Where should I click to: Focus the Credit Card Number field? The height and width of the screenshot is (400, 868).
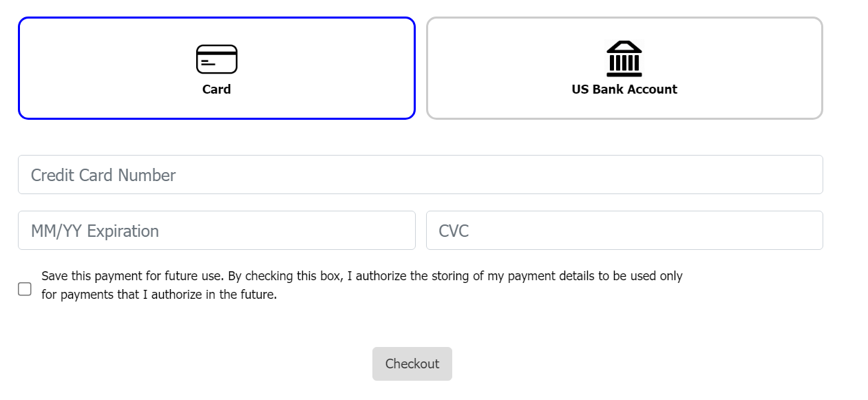(x=421, y=175)
